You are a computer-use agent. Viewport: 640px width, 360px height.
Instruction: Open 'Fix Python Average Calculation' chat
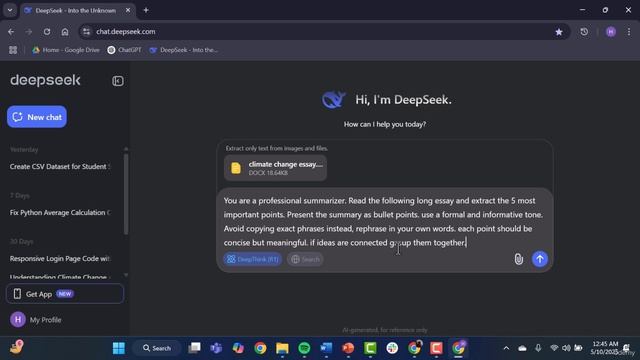[x=60, y=213]
